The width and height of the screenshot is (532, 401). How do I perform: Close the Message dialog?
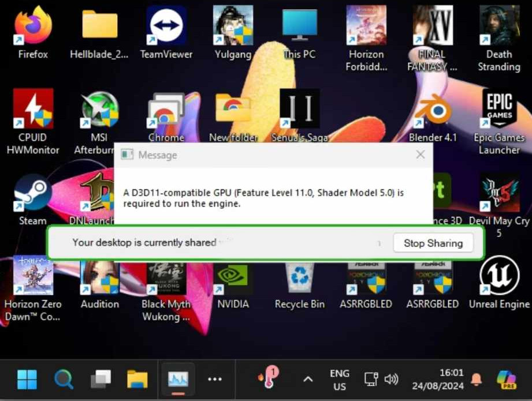click(x=421, y=155)
